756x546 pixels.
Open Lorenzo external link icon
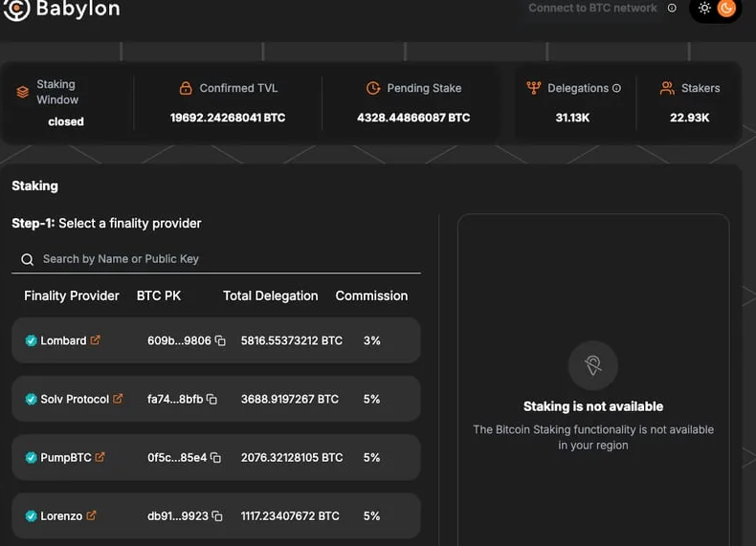pyautogui.click(x=91, y=515)
